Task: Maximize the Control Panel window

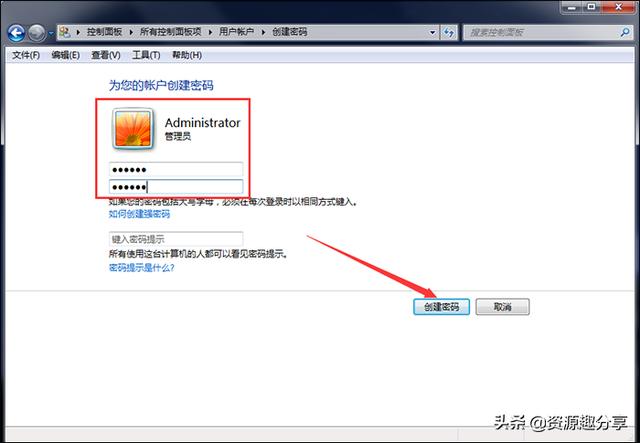Action: point(591,7)
